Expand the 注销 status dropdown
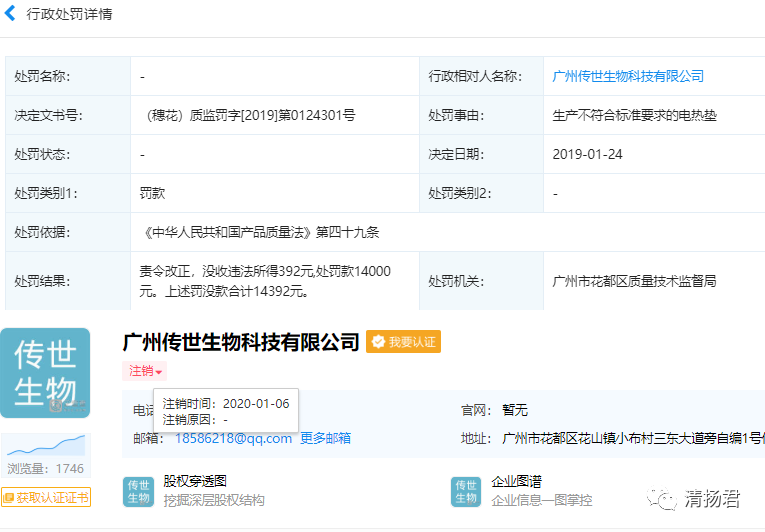765x532 pixels. [x=144, y=371]
